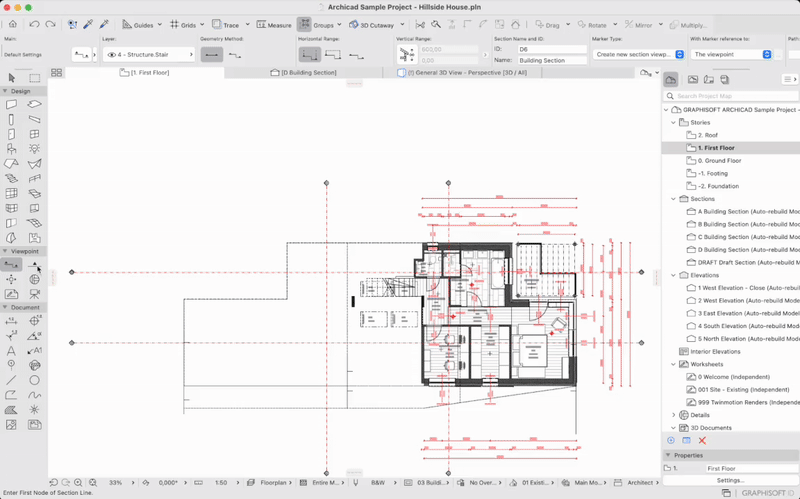This screenshot has width=800, height=499.
Task: Select the Marquee tool
Action: pos(34,78)
